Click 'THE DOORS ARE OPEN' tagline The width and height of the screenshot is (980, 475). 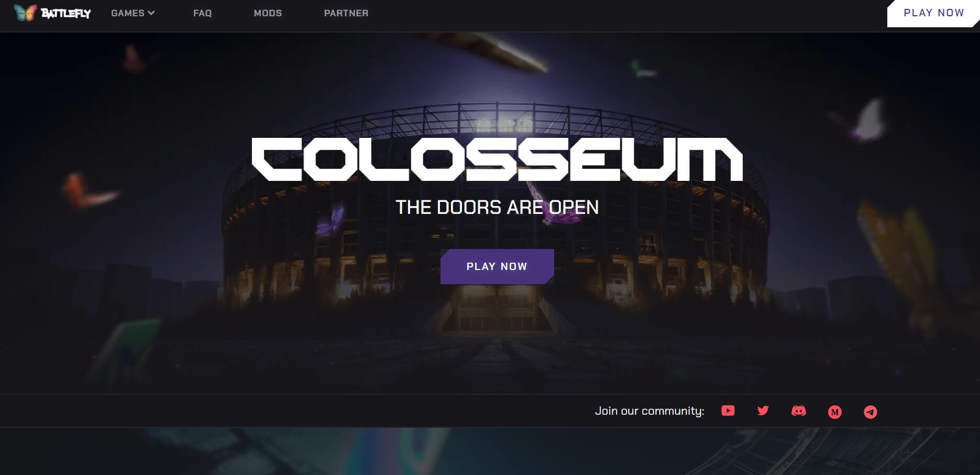tap(497, 207)
